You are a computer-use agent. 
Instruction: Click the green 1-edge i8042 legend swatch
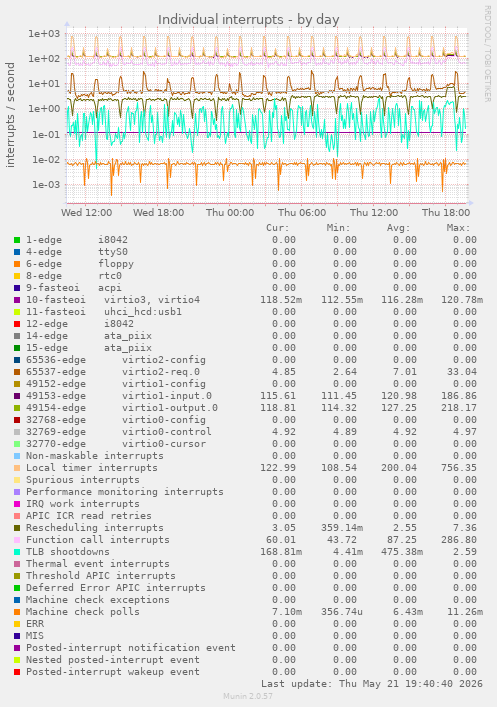point(17,240)
